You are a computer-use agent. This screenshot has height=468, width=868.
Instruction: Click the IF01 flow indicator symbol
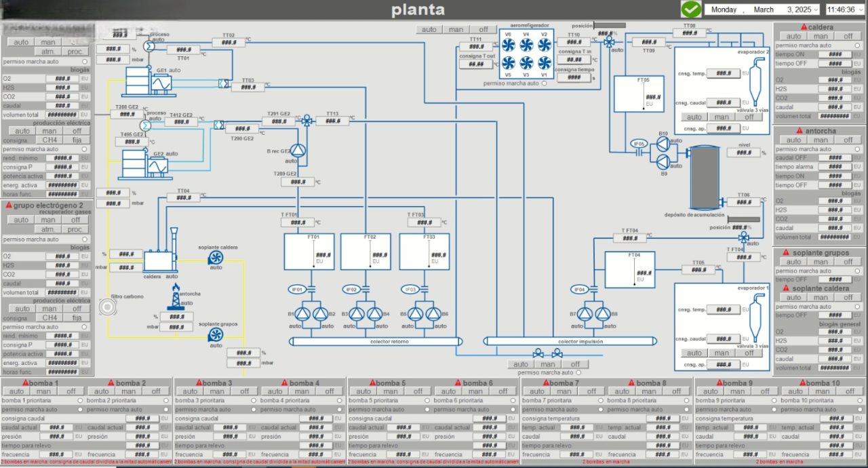point(296,290)
